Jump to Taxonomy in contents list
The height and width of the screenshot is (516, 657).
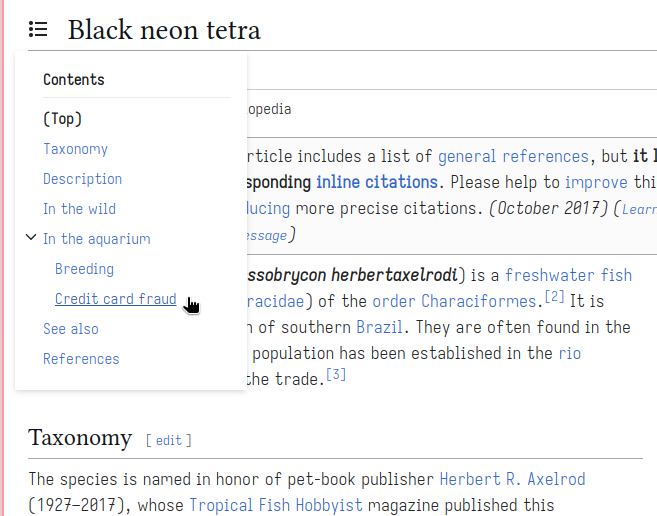pyautogui.click(x=75, y=149)
